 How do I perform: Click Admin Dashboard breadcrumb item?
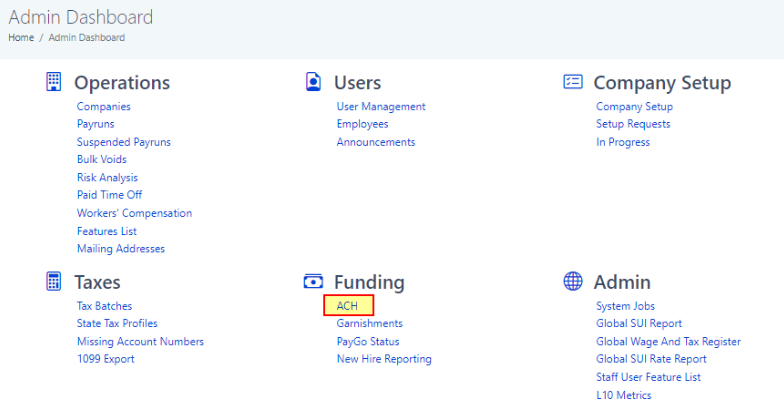[x=86, y=38]
